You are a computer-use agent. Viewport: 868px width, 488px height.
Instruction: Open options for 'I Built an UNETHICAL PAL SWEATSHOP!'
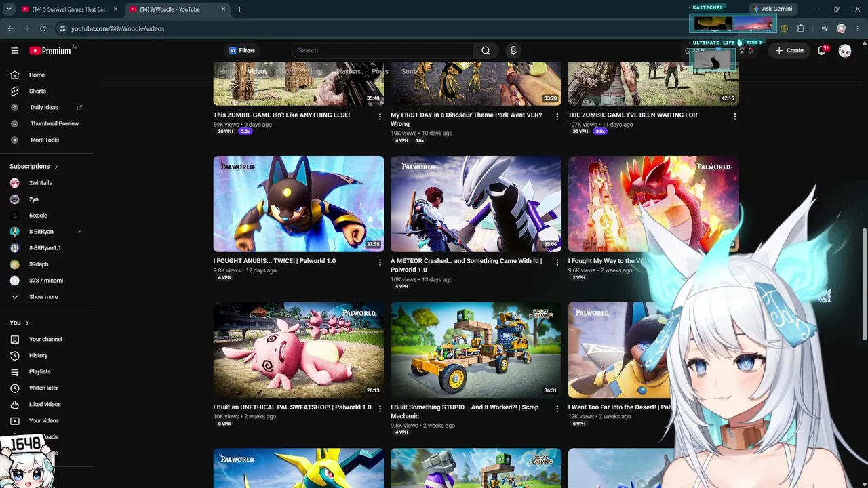tap(380, 409)
